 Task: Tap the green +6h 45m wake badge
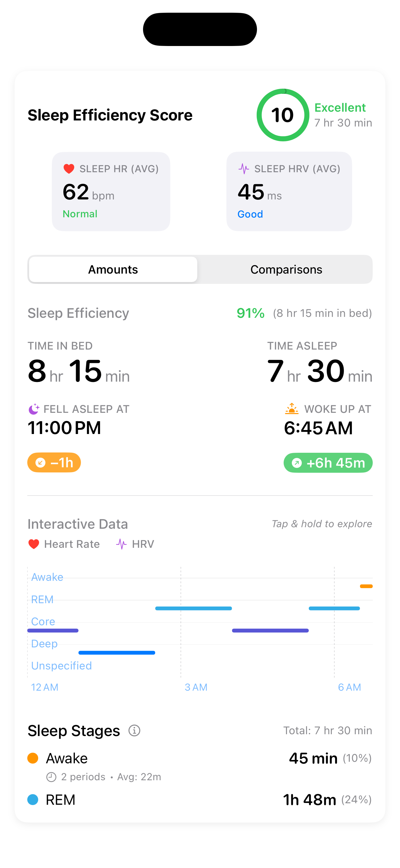328,463
